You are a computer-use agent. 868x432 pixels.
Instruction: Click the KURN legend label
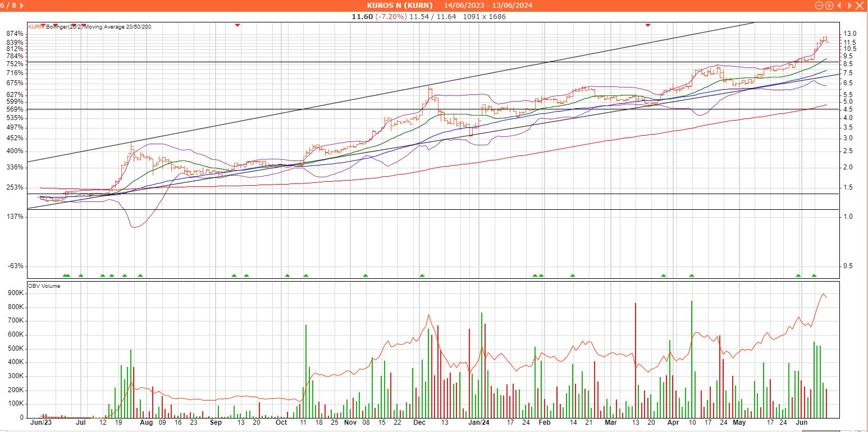[35, 26]
